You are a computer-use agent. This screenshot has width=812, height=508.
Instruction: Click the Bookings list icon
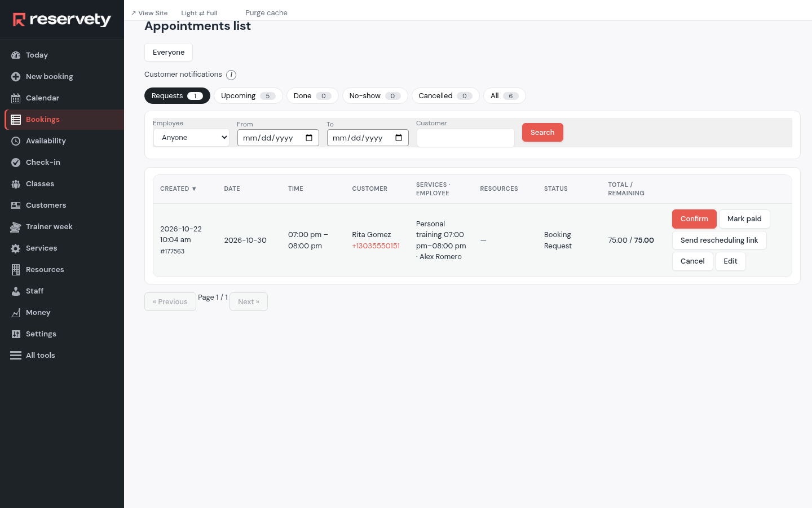(x=16, y=120)
